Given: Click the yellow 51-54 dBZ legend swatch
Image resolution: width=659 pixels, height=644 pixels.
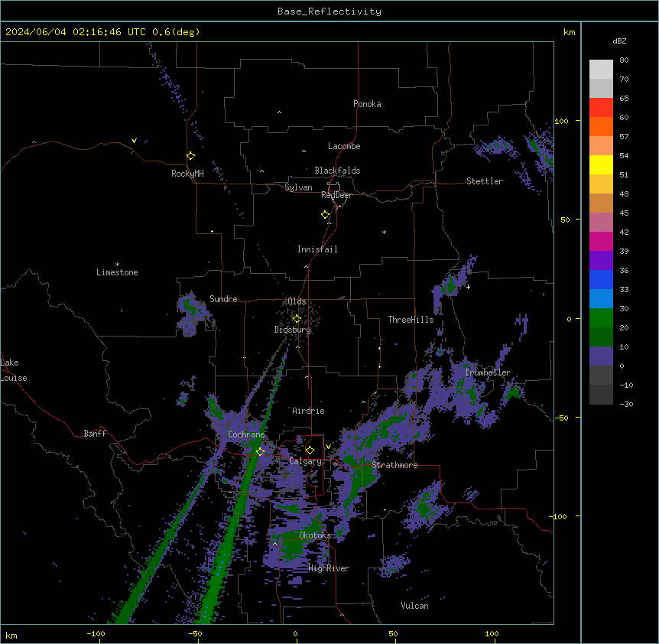Looking at the screenshot, I should pos(601,164).
